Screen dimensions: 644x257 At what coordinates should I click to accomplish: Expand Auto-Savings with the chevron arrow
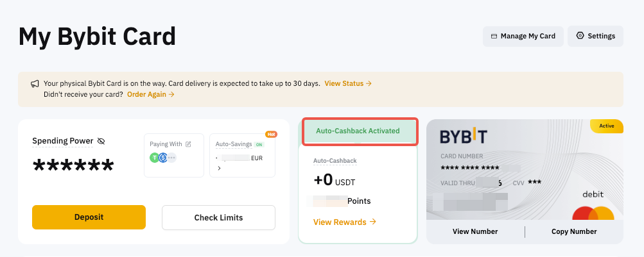pos(219,168)
